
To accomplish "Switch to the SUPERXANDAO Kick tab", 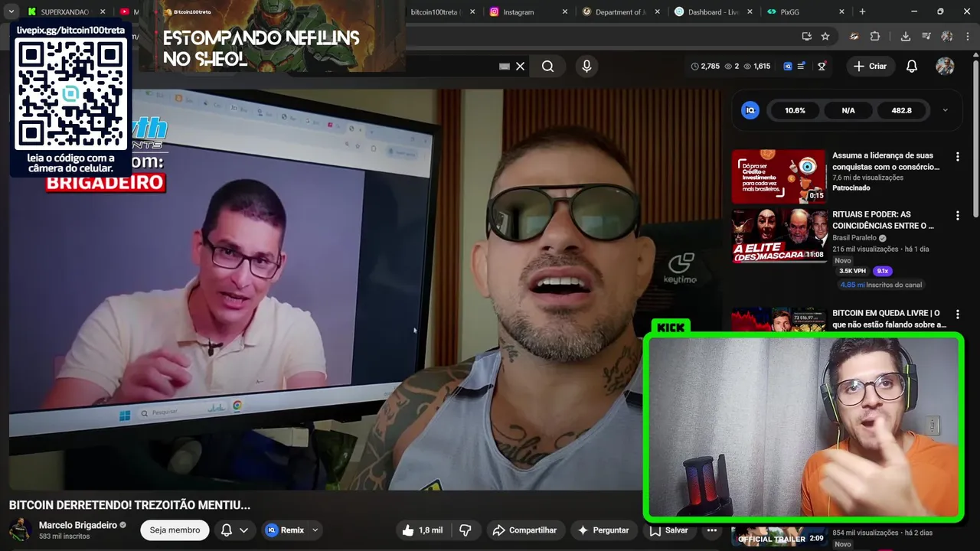I will [67, 11].
